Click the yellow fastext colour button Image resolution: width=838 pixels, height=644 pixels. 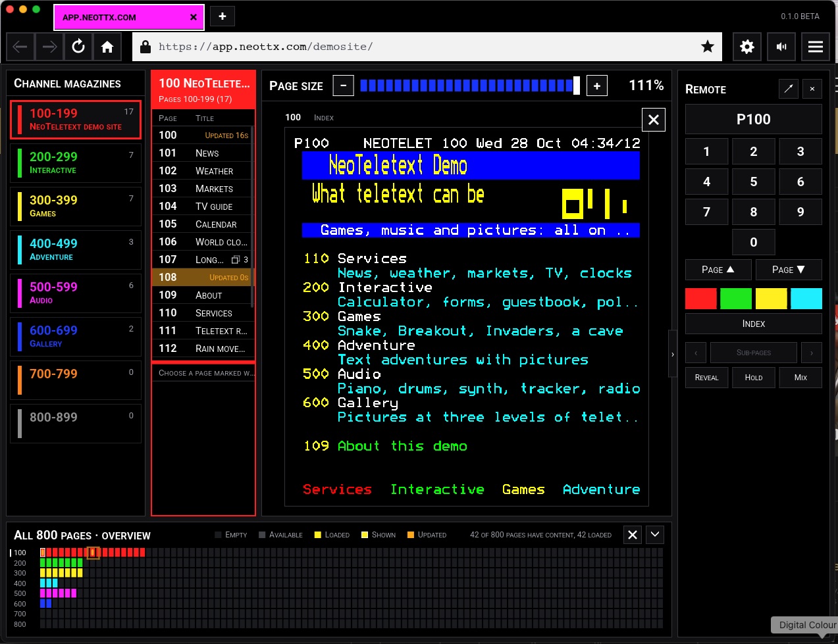(x=772, y=299)
